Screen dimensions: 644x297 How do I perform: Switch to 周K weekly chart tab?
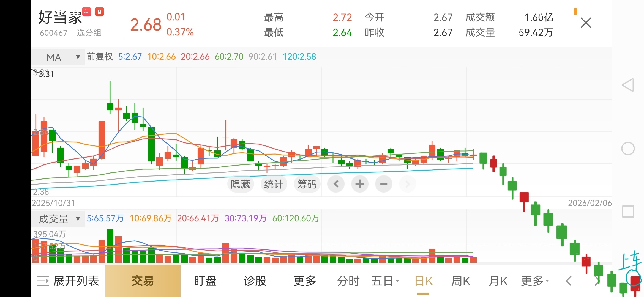tap(461, 281)
